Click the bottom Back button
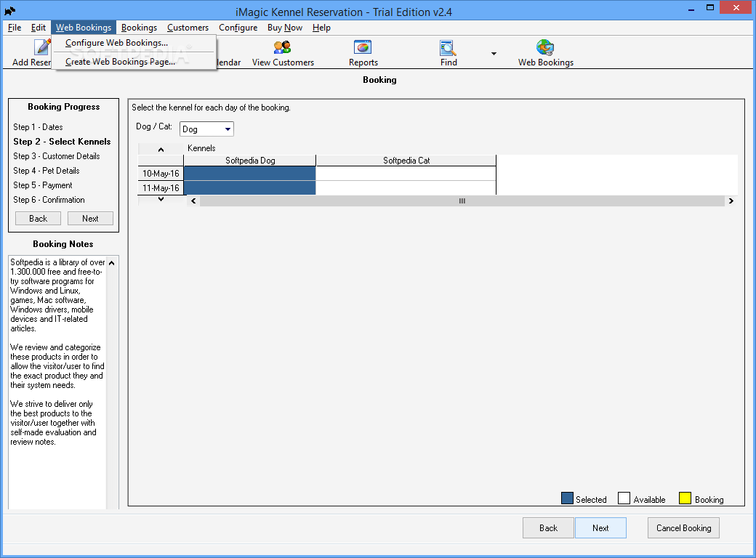The height and width of the screenshot is (558, 756). tap(548, 528)
